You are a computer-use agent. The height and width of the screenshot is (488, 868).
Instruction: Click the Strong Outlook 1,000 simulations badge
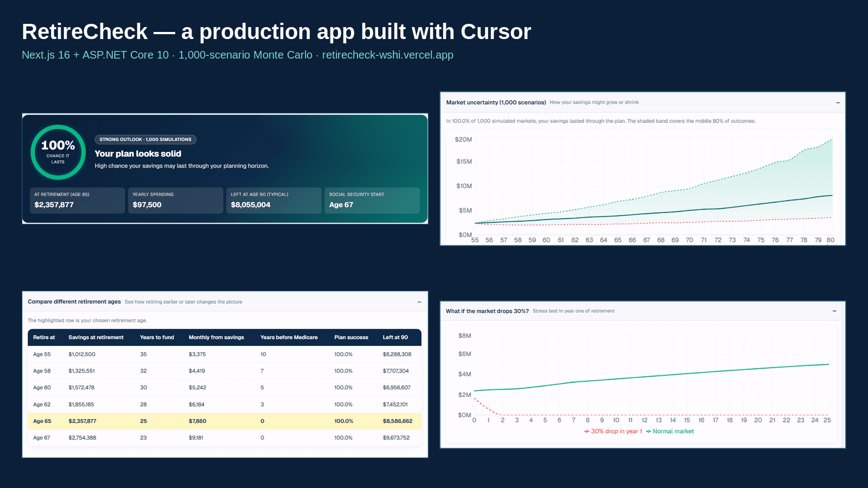(145, 139)
